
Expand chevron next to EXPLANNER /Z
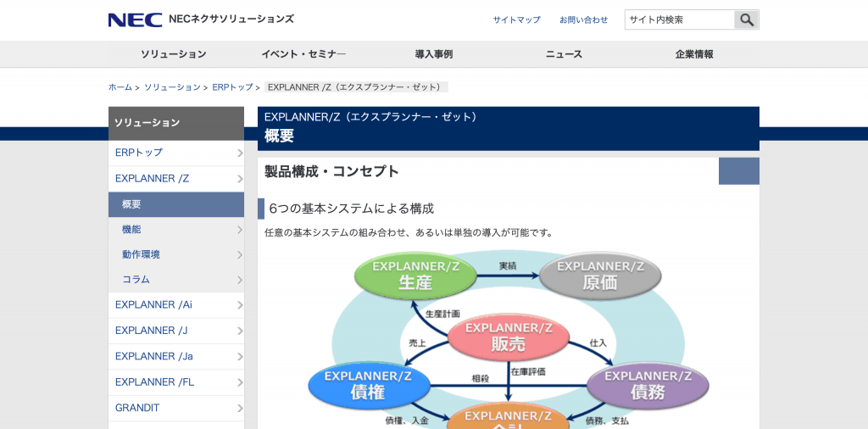coord(240,179)
